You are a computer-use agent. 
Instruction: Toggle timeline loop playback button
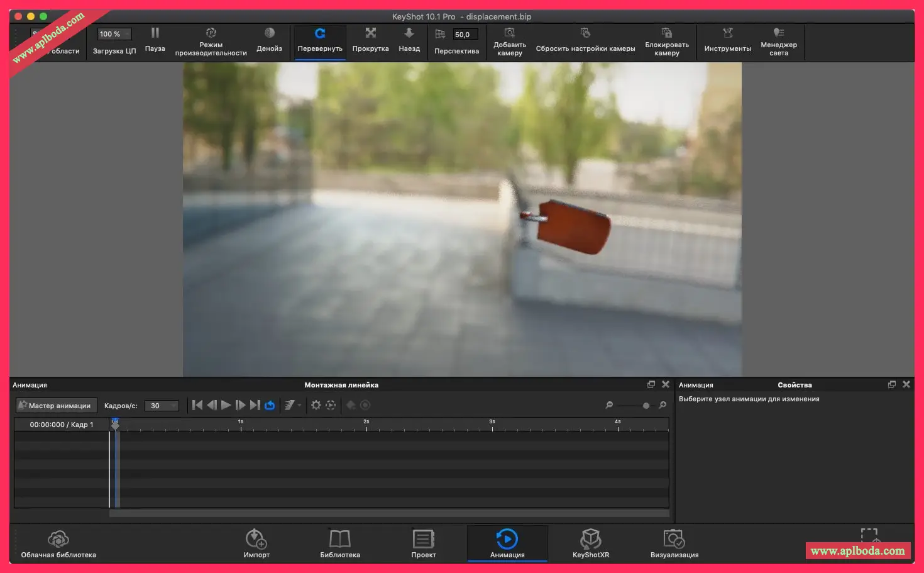click(x=270, y=406)
